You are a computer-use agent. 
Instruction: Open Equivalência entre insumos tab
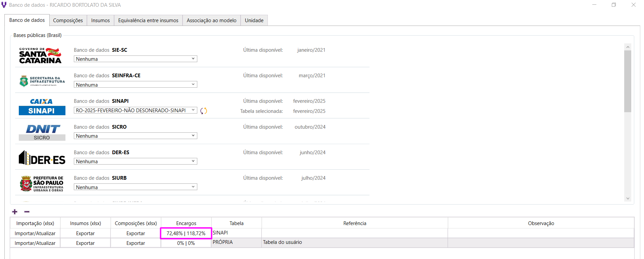click(x=148, y=20)
